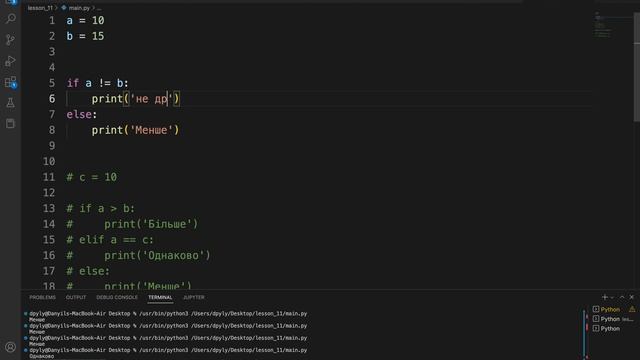Click the 'else:' keyword on line 7
The width and height of the screenshot is (640, 360).
click(82, 114)
